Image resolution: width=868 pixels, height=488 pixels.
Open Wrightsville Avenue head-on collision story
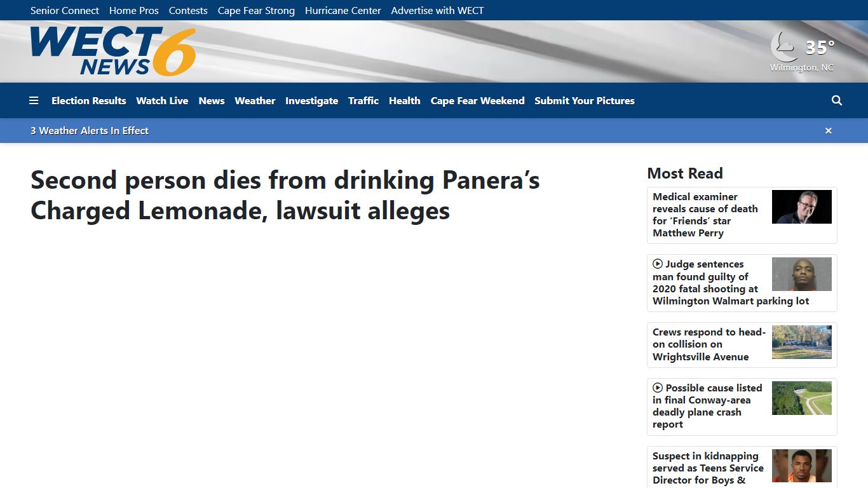tap(709, 344)
